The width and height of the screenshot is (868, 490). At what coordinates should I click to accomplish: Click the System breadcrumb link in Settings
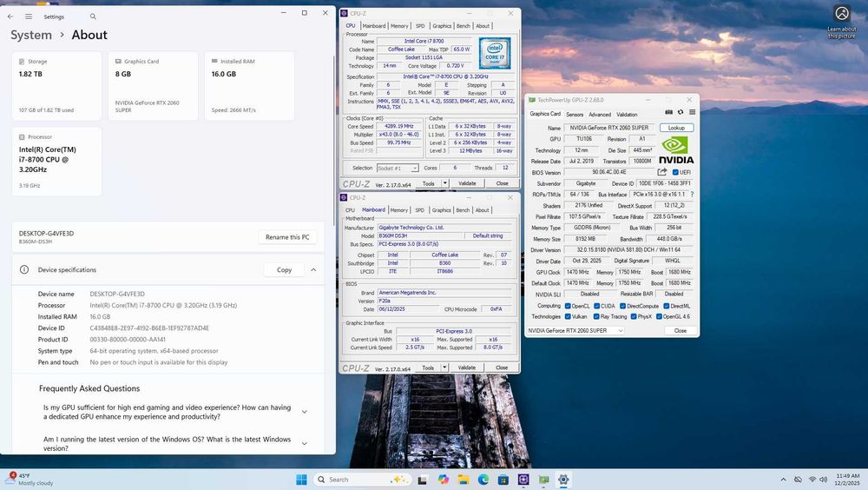click(31, 35)
